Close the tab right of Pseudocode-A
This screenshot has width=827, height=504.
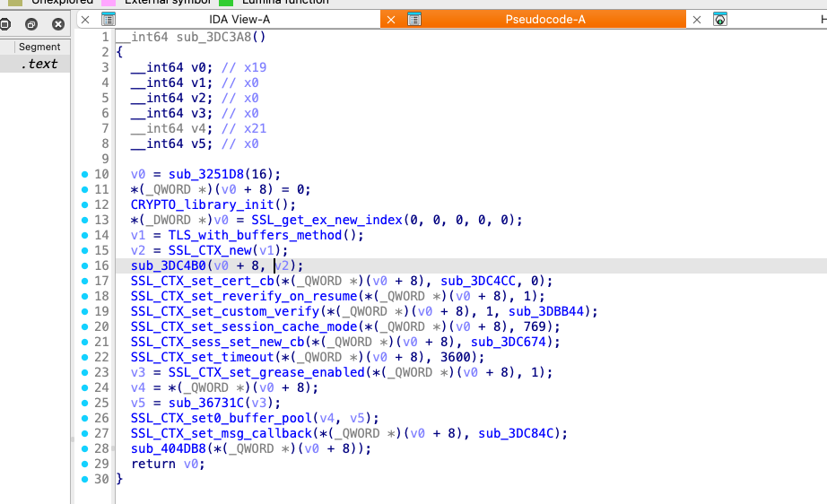click(x=697, y=20)
